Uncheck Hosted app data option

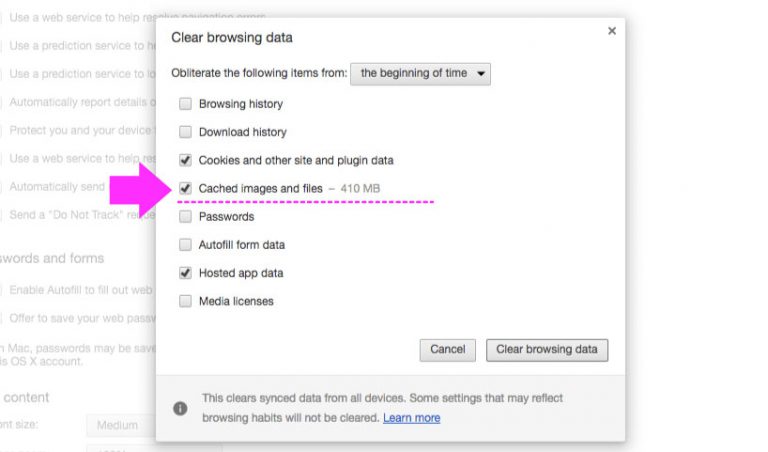click(185, 272)
